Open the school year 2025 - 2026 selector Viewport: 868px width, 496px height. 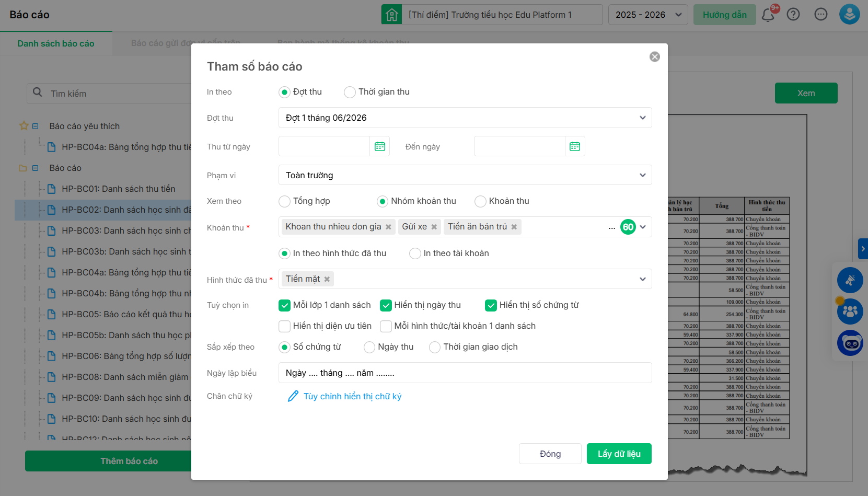tap(647, 15)
